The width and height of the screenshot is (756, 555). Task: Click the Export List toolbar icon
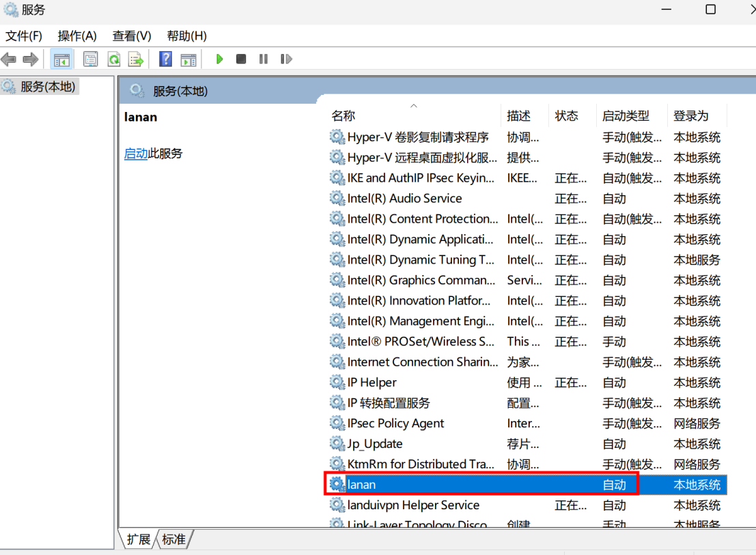click(136, 59)
